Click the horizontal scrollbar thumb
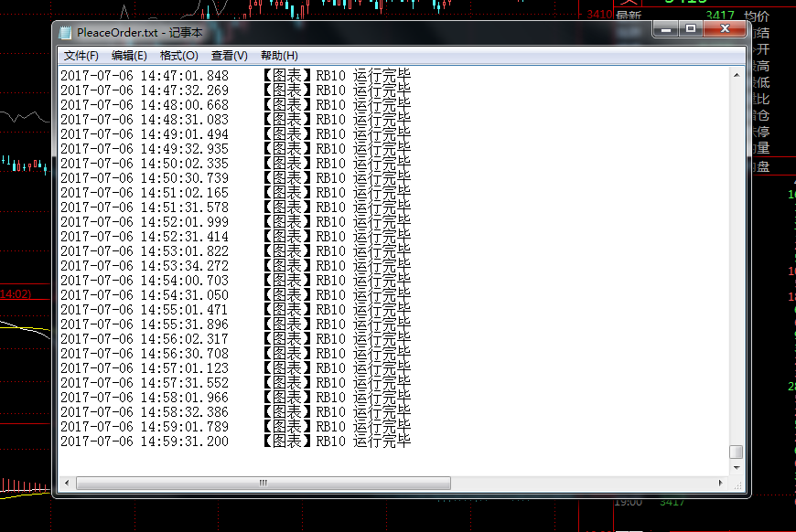 [x=264, y=483]
